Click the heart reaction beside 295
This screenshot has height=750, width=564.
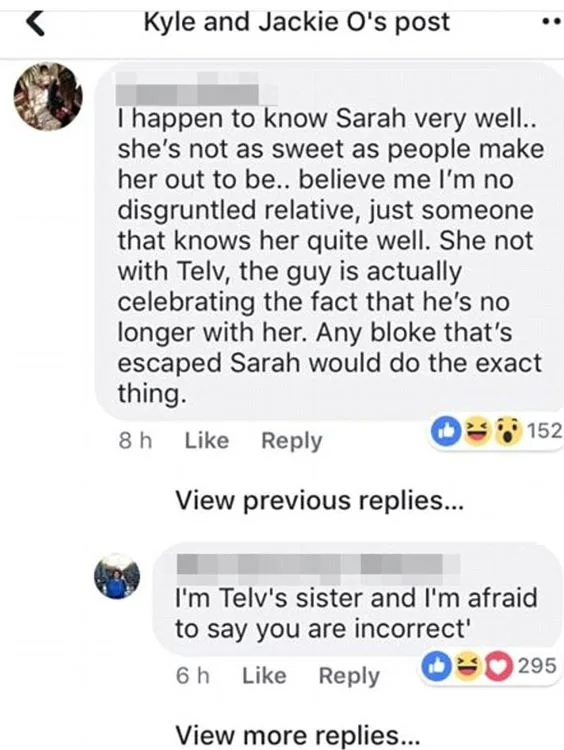[x=498, y=667]
